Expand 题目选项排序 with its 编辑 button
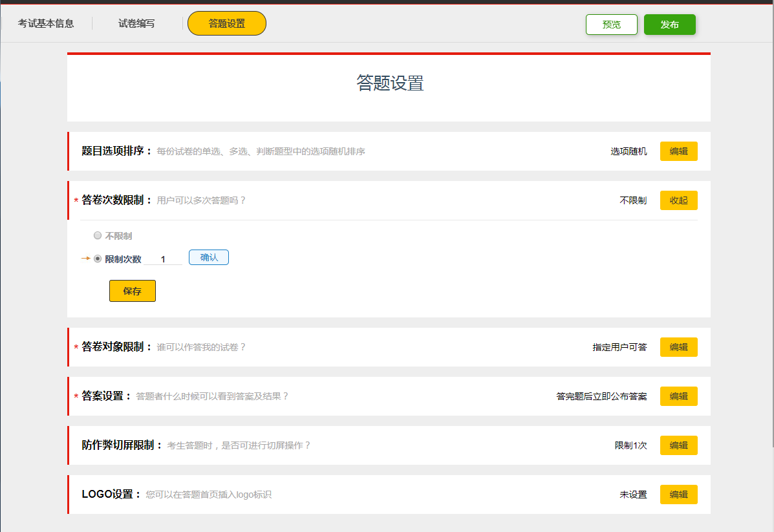 coord(678,151)
